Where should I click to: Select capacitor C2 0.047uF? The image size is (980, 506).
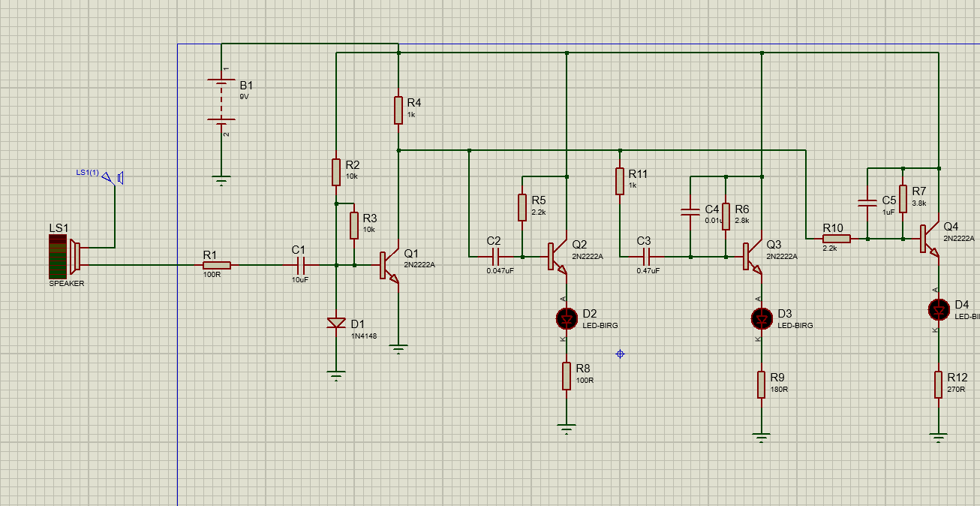click(x=495, y=257)
